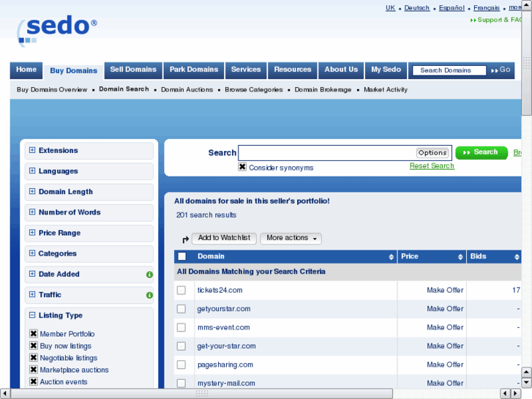Tick the checkbox for pagesharing.com
The image size is (532, 399).
(x=181, y=365)
